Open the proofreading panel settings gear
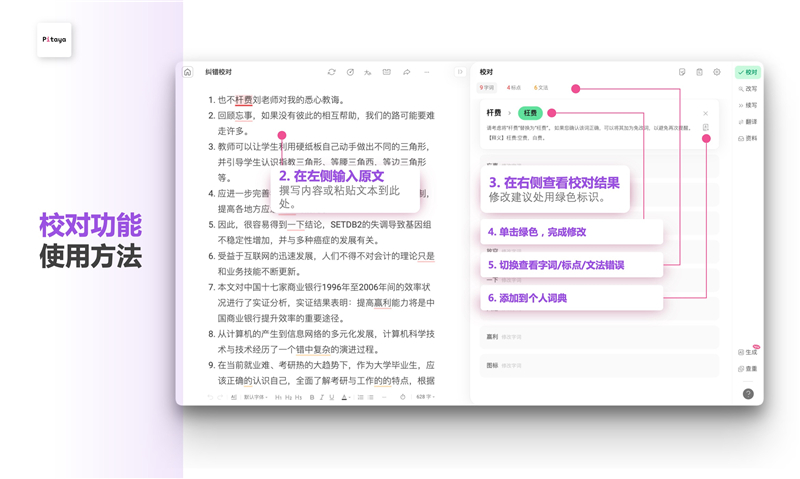Viewport: 800px width, 479px height. click(717, 72)
